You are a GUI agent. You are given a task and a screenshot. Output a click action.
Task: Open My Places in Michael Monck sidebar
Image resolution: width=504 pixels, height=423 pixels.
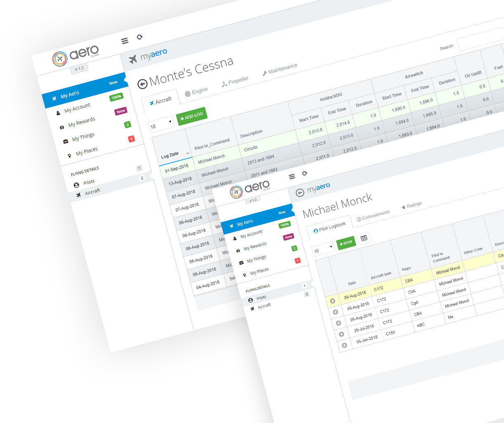click(259, 271)
